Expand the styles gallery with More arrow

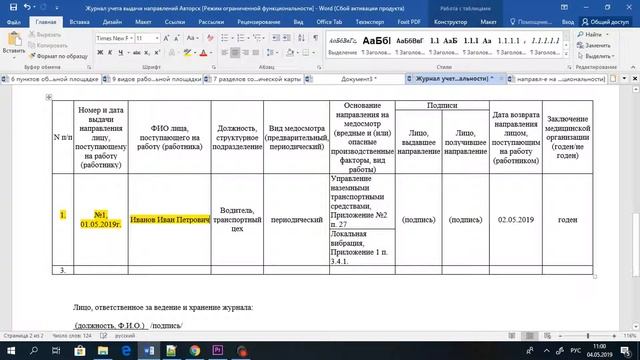(x=566, y=54)
